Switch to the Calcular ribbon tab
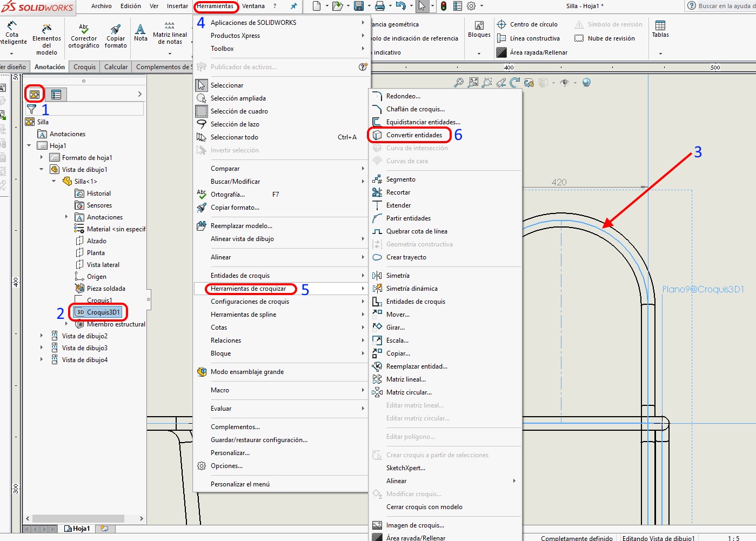 click(x=116, y=67)
